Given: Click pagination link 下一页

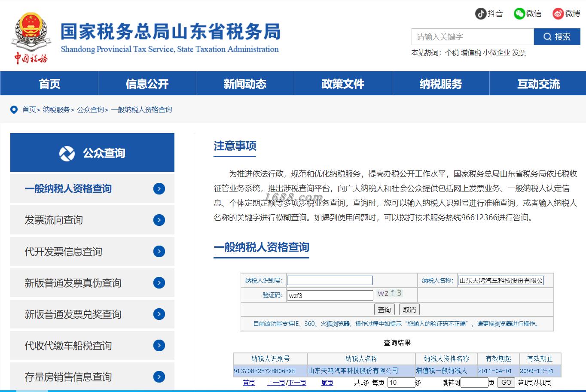Looking at the screenshot, I should (297, 383).
